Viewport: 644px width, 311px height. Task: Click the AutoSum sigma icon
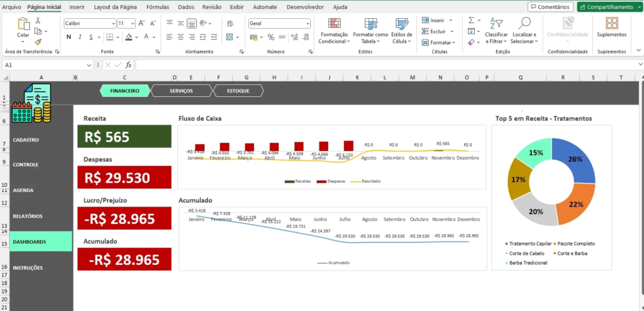472,20
